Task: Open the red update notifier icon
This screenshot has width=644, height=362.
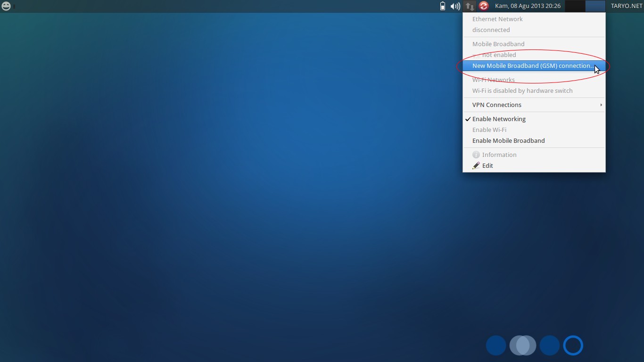Action: click(x=483, y=6)
